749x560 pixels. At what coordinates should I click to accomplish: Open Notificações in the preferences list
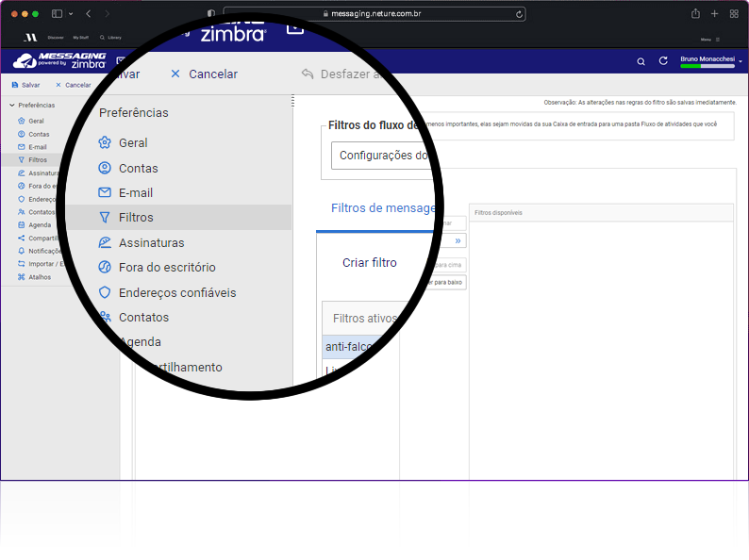44,251
